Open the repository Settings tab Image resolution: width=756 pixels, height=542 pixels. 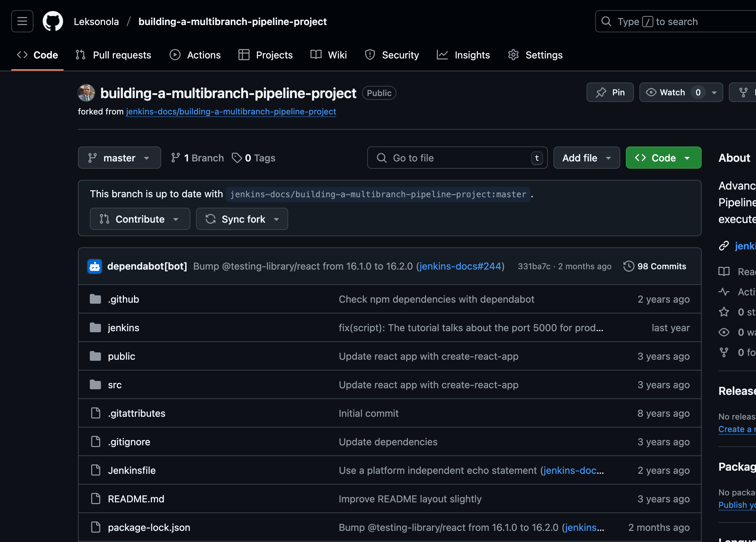point(535,55)
